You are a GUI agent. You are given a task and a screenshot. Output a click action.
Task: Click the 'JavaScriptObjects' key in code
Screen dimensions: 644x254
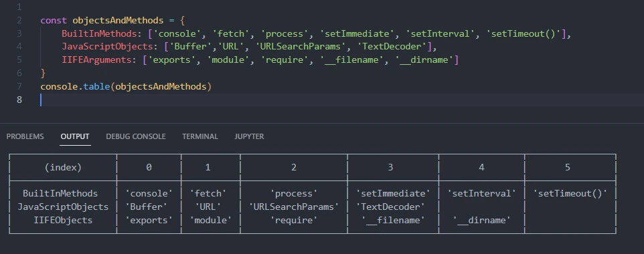107,47
